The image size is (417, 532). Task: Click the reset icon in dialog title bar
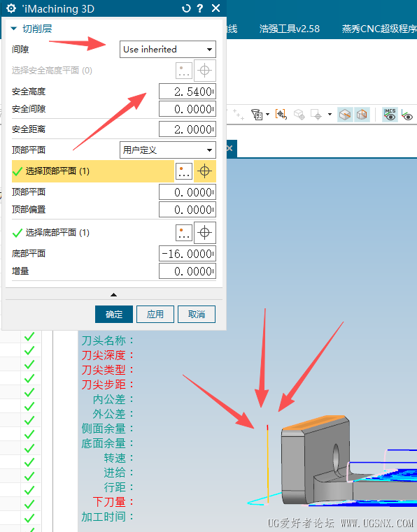pyautogui.click(x=186, y=8)
